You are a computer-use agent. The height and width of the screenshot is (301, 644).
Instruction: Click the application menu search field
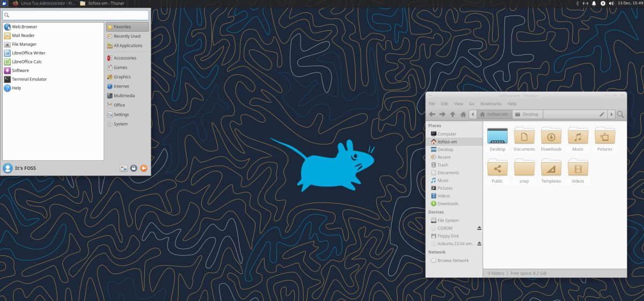(x=76, y=15)
